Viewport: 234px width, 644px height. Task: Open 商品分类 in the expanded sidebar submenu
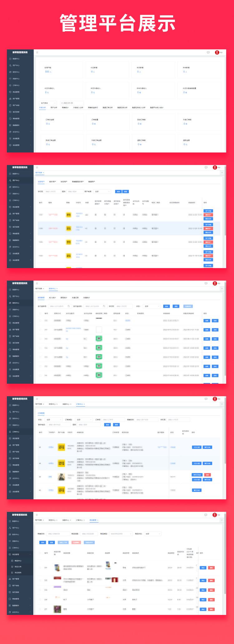18,567
